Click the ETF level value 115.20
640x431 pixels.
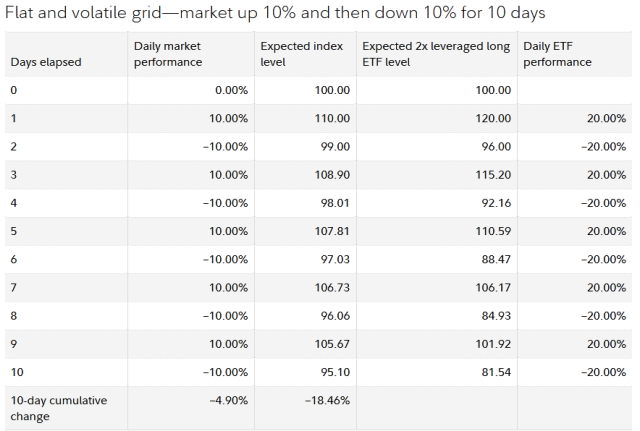click(493, 175)
